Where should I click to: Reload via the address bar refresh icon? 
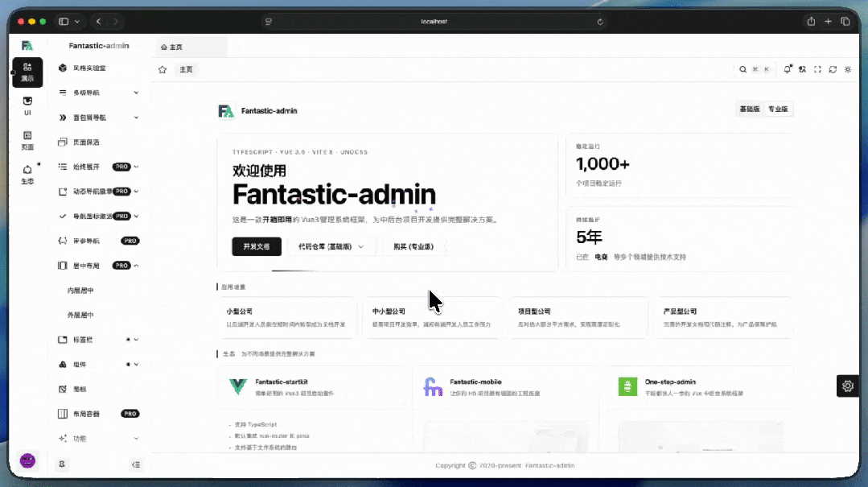(600, 22)
